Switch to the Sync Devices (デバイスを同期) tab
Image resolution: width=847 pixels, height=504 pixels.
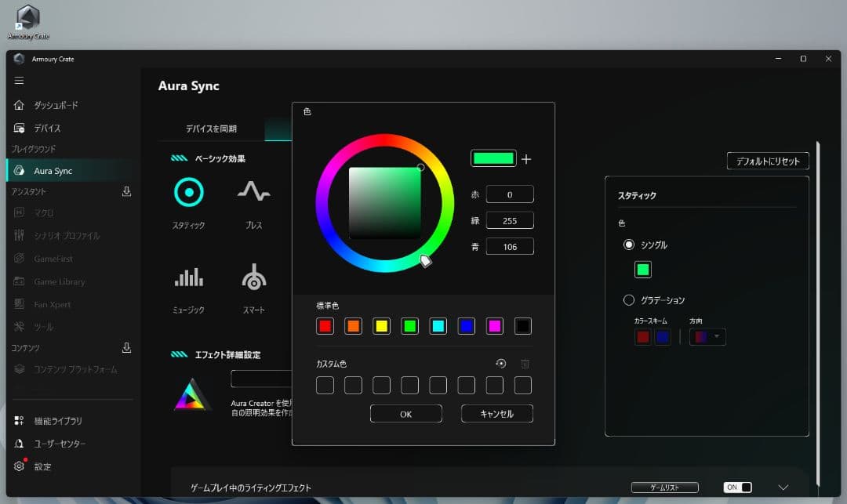(211, 129)
